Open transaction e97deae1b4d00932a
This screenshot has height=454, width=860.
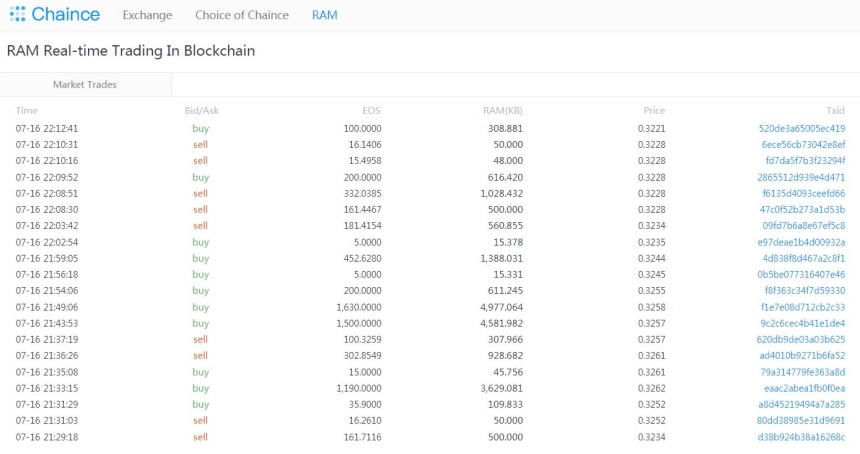pos(801,242)
